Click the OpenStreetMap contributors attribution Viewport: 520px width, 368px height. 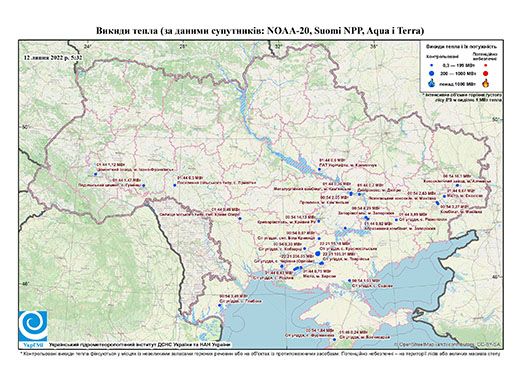click(x=448, y=344)
